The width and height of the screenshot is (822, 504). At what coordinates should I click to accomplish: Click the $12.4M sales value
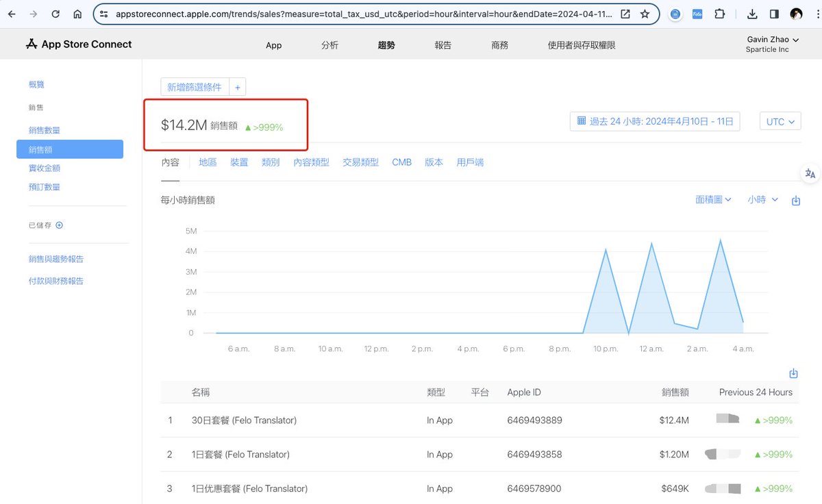tap(674, 420)
